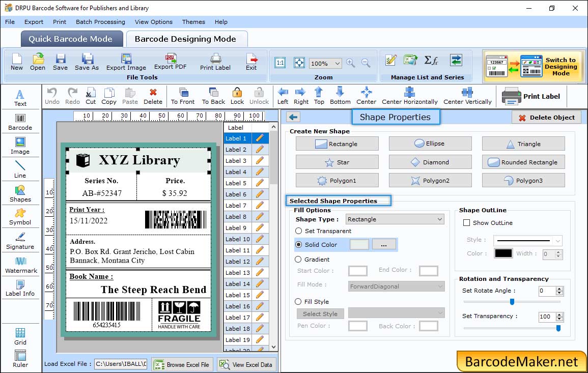
Task: Set zoom to actual size 1:1
Action: coord(280,63)
